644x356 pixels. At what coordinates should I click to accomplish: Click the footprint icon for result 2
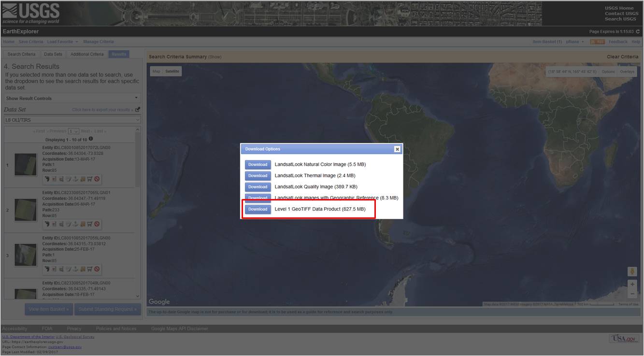47,224
